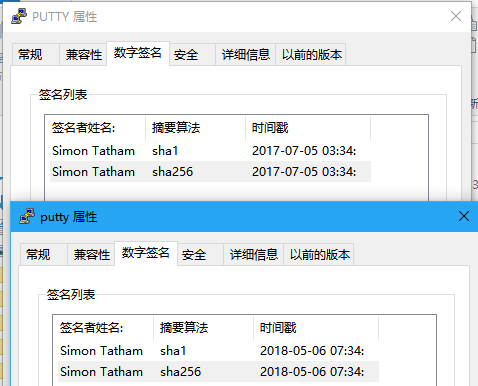478x386 pixels.
Task: Select 以前的版本 tab in lower window
Action: click(x=319, y=254)
